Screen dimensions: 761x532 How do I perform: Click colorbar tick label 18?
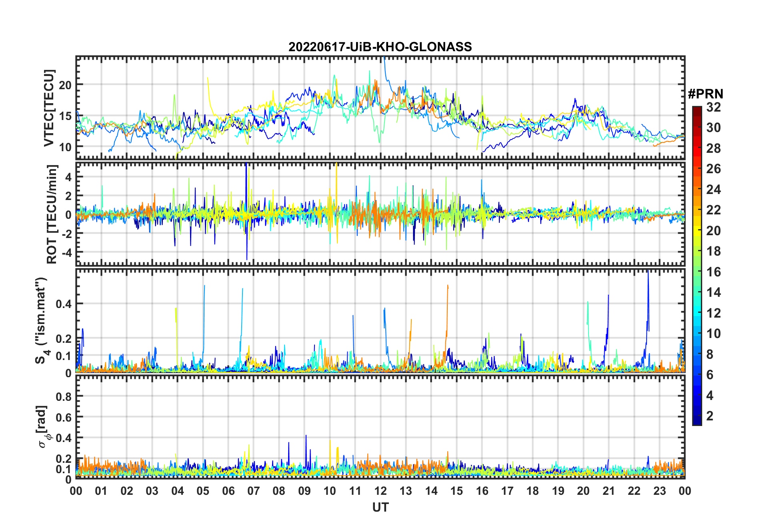(713, 251)
